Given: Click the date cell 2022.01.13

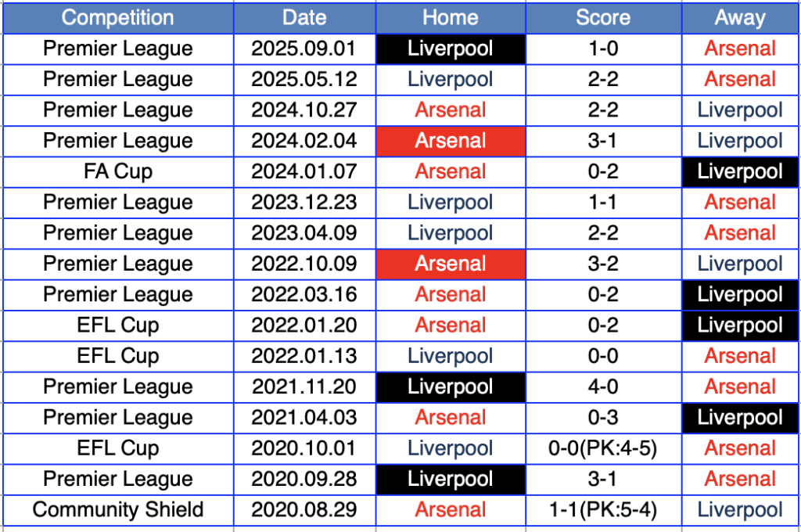Looking at the screenshot, I should tap(304, 356).
